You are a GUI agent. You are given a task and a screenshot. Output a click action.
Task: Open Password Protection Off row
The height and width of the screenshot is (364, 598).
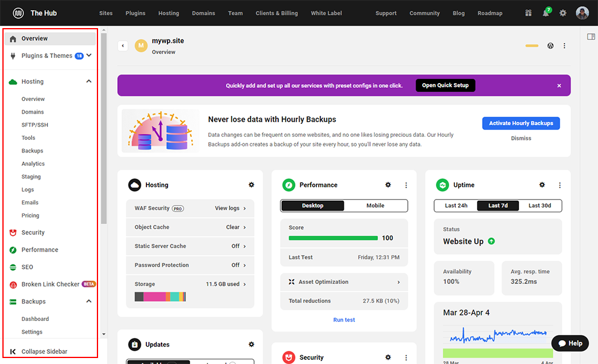coord(190,265)
